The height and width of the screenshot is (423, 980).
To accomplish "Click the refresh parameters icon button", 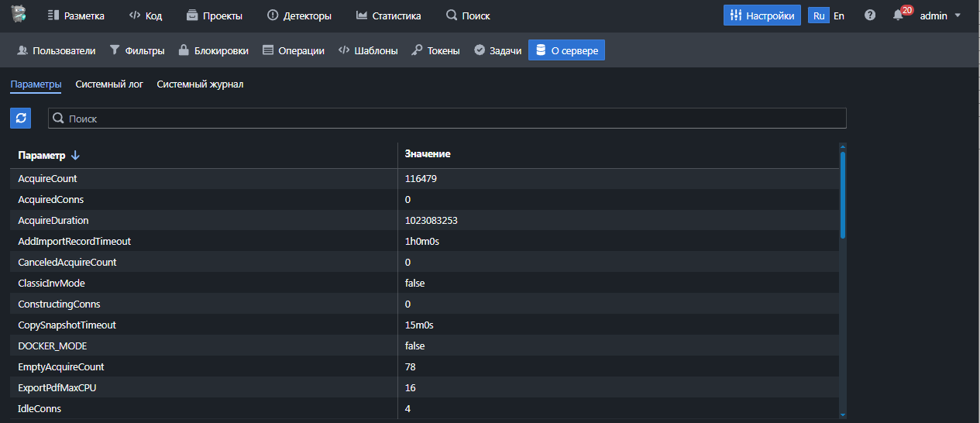I will [21, 119].
